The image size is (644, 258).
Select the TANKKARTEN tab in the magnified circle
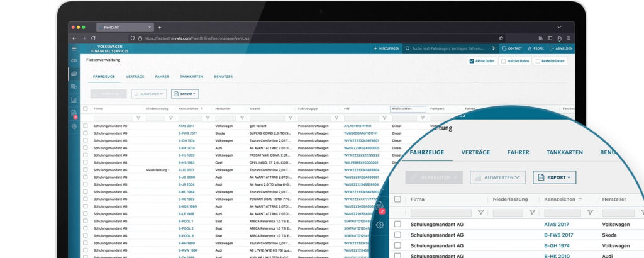pyautogui.click(x=565, y=152)
